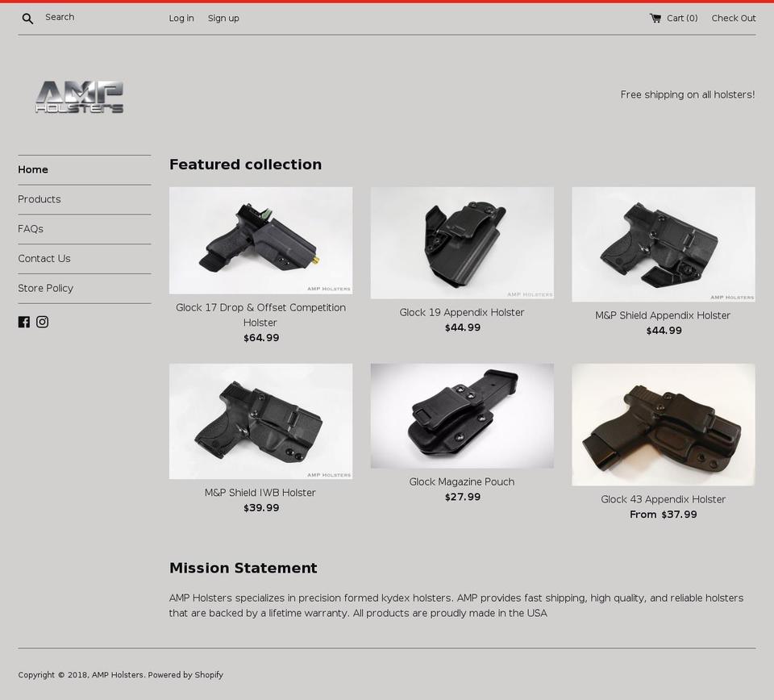The image size is (774, 700).
Task: Click the shopping cart icon
Action: [655, 19]
